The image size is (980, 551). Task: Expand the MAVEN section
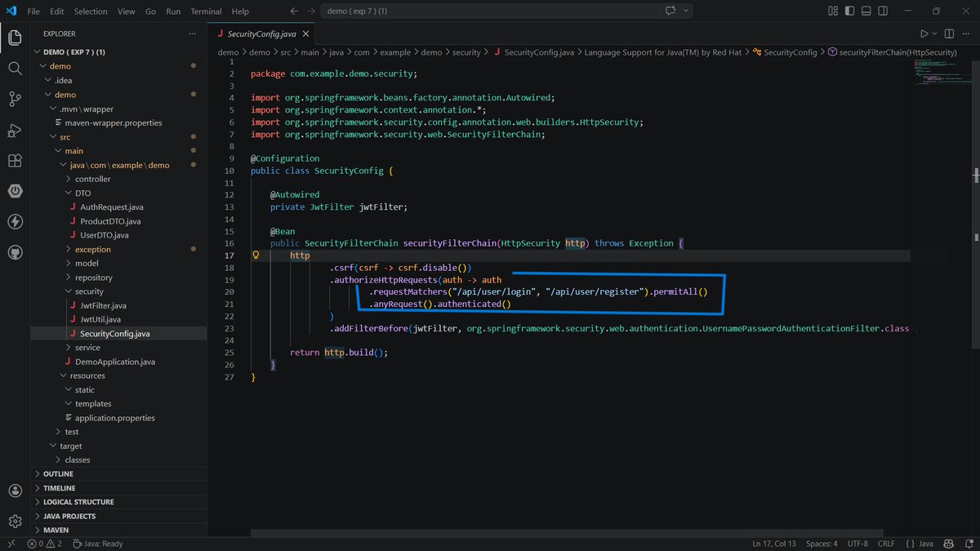(x=118, y=530)
